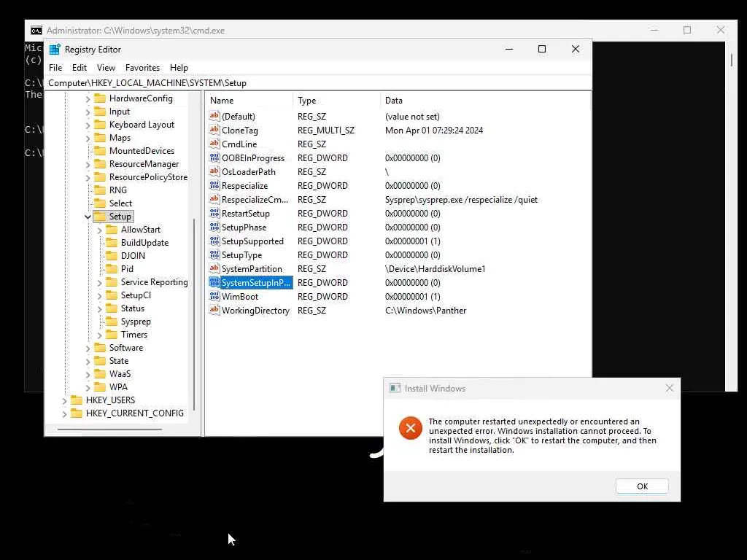Click the RestartSetup DWORD icon
Image resolution: width=747 pixels, height=560 pixels.
(214, 214)
